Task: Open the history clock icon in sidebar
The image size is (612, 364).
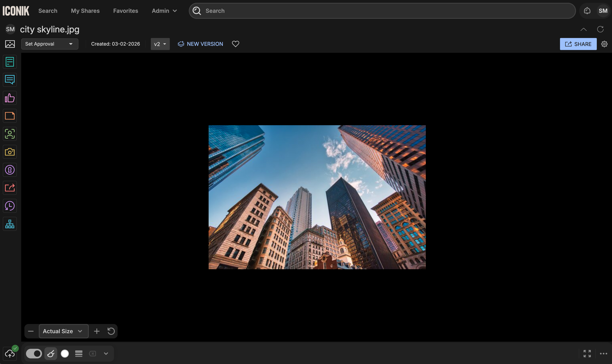Action: click(x=10, y=206)
